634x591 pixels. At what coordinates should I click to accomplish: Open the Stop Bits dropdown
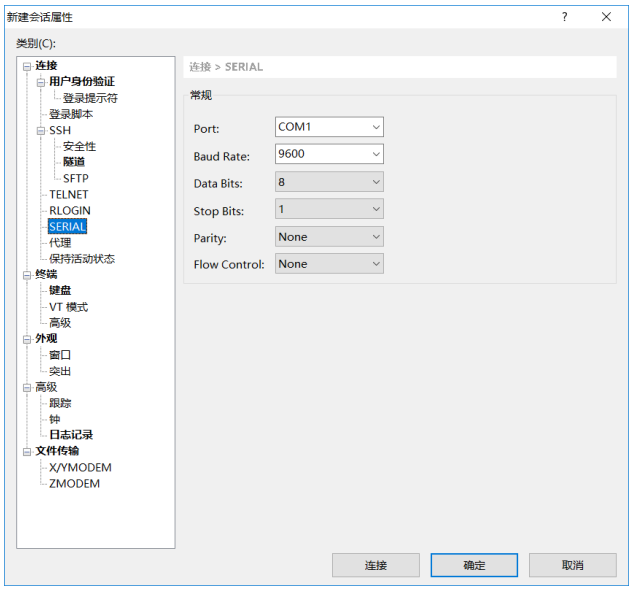tap(329, 209)
